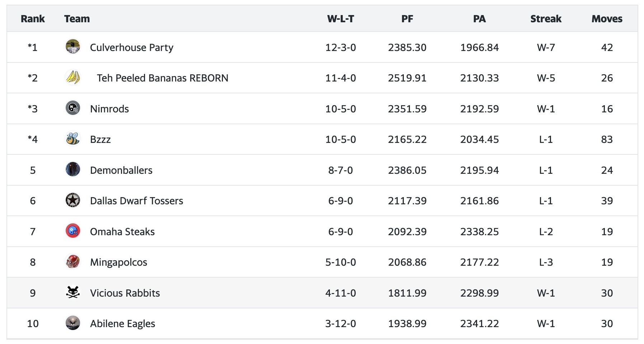The height and width of the screenshot is (344, 644).
Task: Open the Culverhouse Party team page
Action: (132, 47)
